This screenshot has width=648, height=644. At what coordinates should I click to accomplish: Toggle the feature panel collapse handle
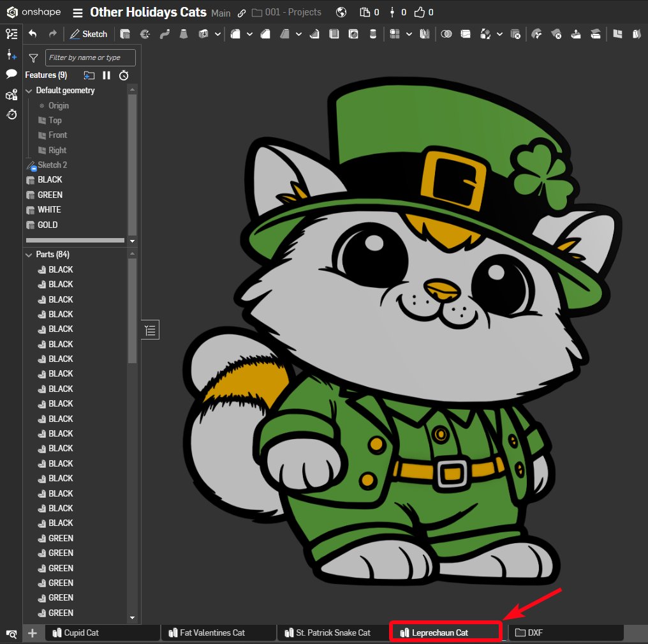point(150,330)
